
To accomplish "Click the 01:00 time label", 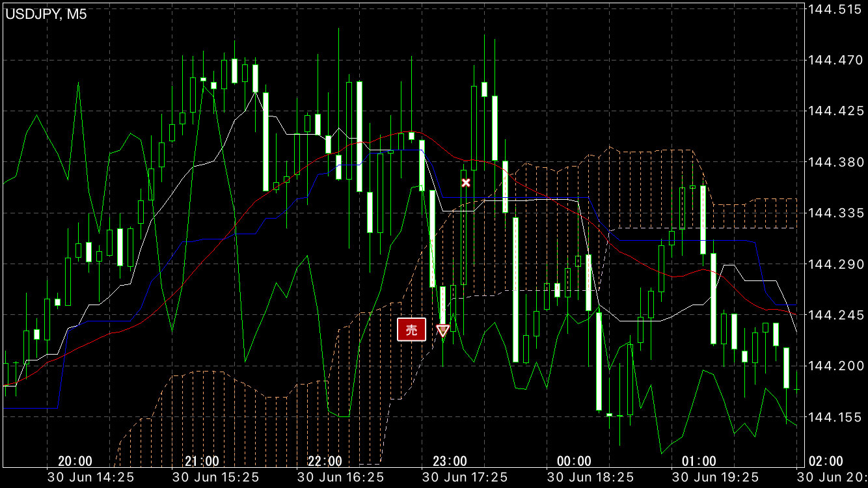I will pyautogui.click(x=699, y=461).
